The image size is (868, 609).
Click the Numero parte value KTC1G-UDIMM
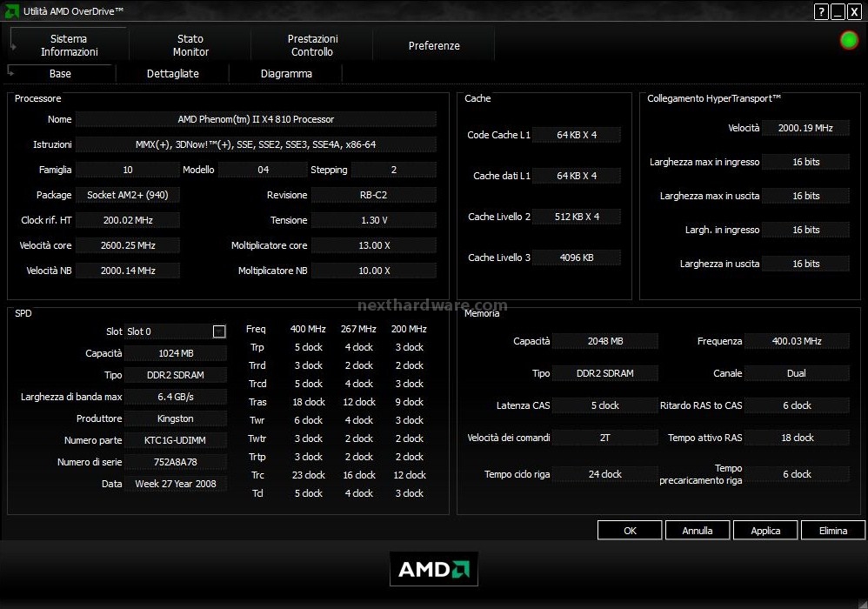176,440
